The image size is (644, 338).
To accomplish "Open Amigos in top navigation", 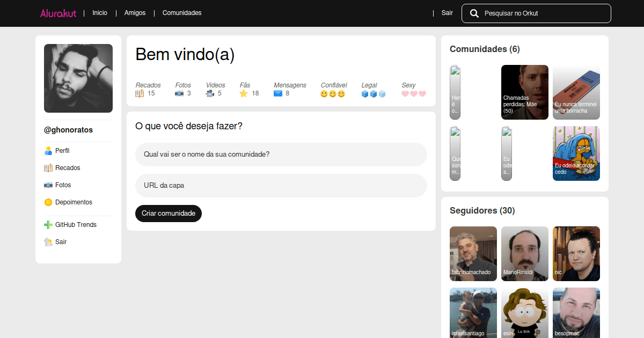I will point(135,13).
